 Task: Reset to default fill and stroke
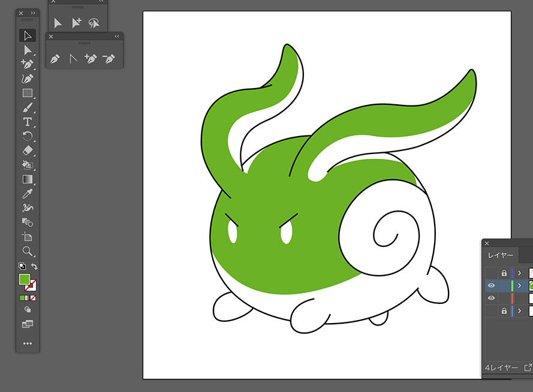pos(22,266)
